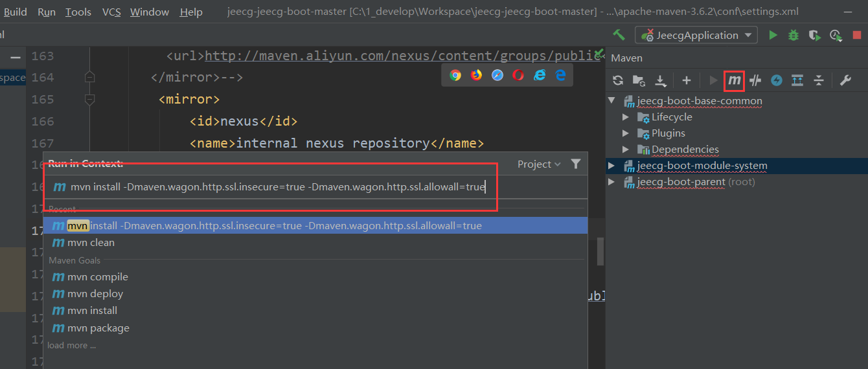Select jeecg-boot-parent (root) module
The width and height of the screenshot is (868, 369).
click(696, 182)
